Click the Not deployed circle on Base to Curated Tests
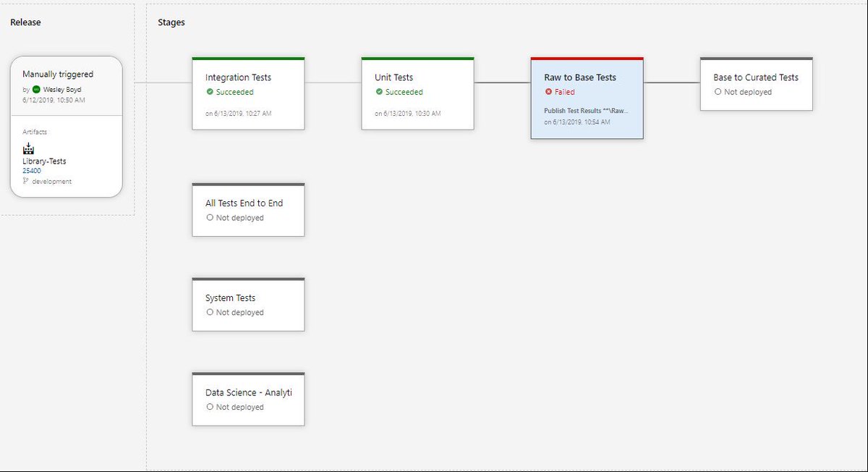 tap(718, 92)
